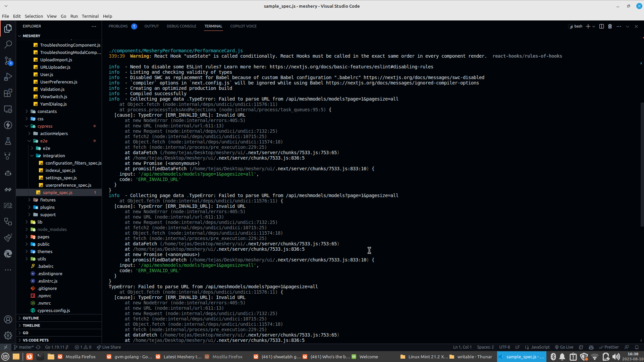This screenshot has width=644, height=362.
Task: Open the Extensions view
Action: point(8,93)
